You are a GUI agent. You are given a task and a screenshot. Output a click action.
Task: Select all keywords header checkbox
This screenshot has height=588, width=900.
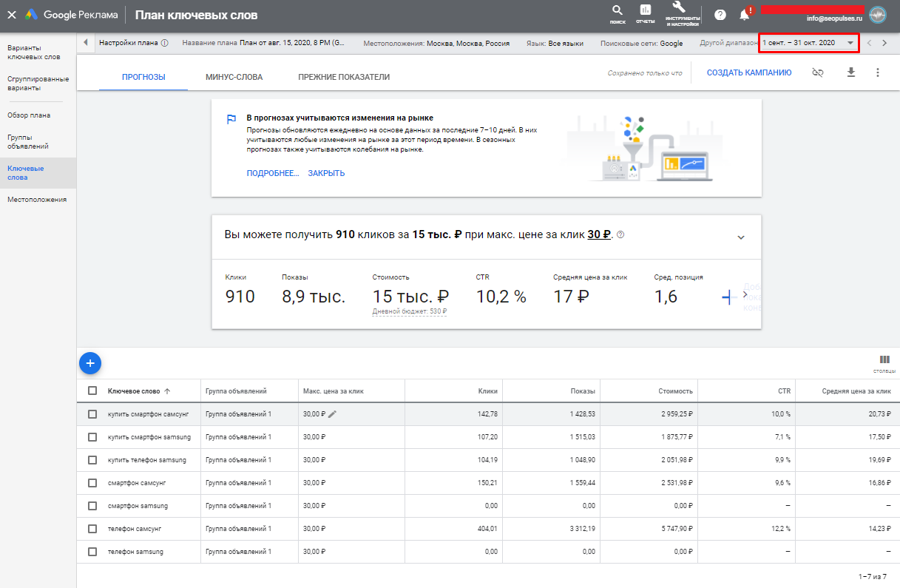click(92, 391)
